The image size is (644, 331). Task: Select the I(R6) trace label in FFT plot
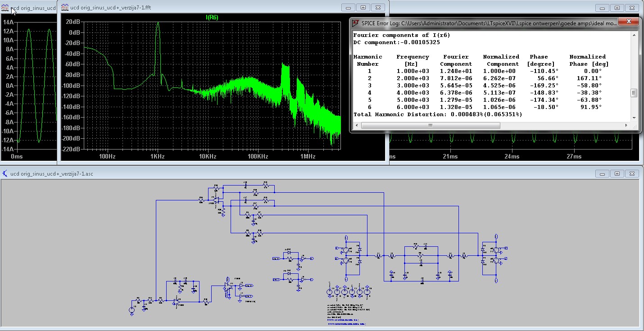click(212, 17)
